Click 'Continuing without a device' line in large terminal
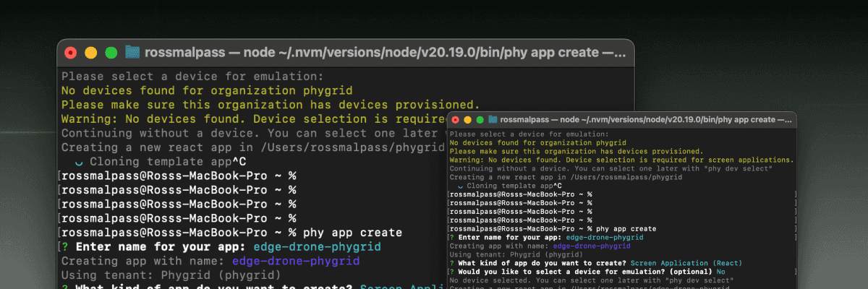Screen dimensions: 868x289 point(253,133)
